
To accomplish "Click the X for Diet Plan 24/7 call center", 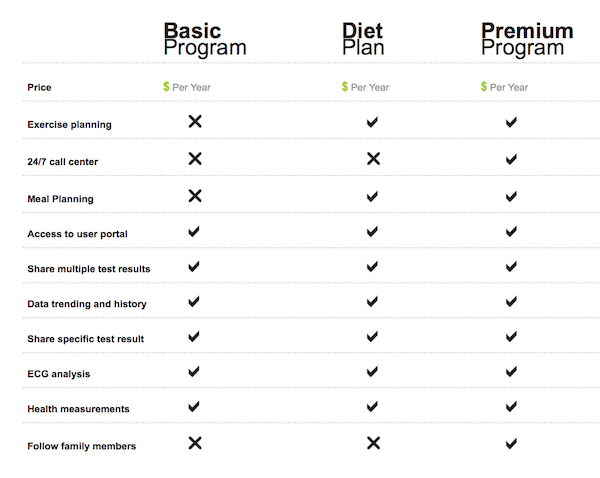I will pos(373,158).
